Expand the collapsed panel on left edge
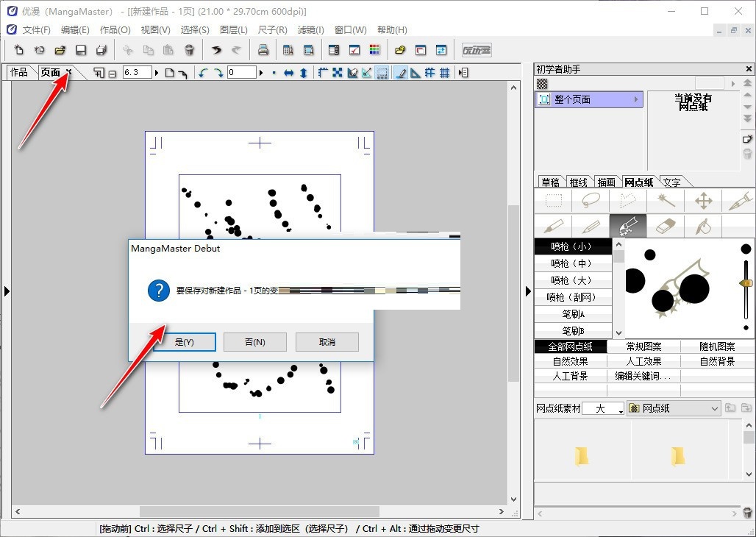 pyautogui.click(x=7, y=291)
